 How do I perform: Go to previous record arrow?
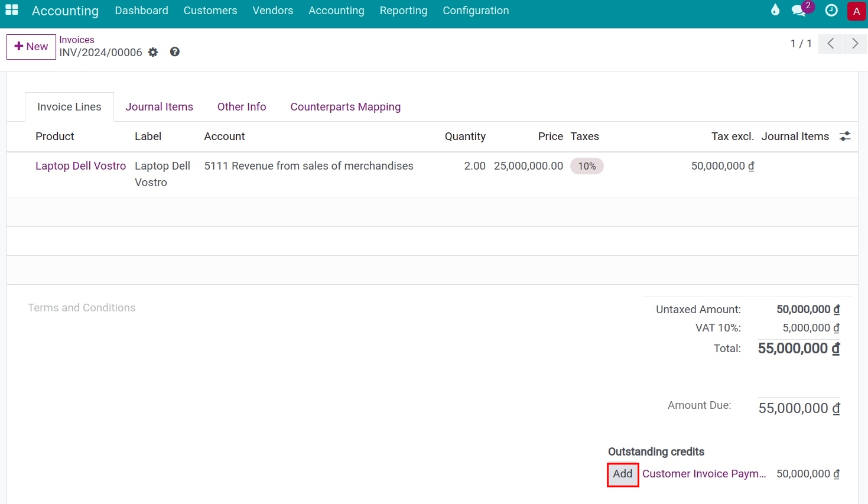coord(831,44)
